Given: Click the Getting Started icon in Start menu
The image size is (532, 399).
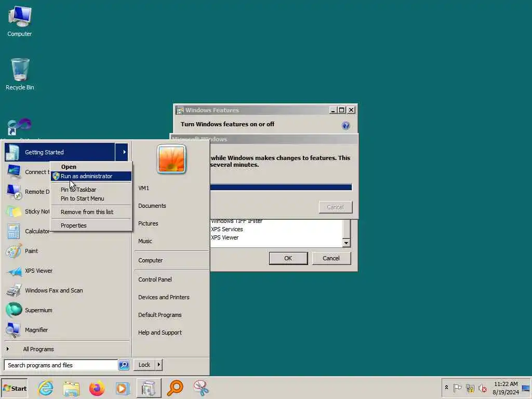Looking at the screenshot, I should (12, 152).
